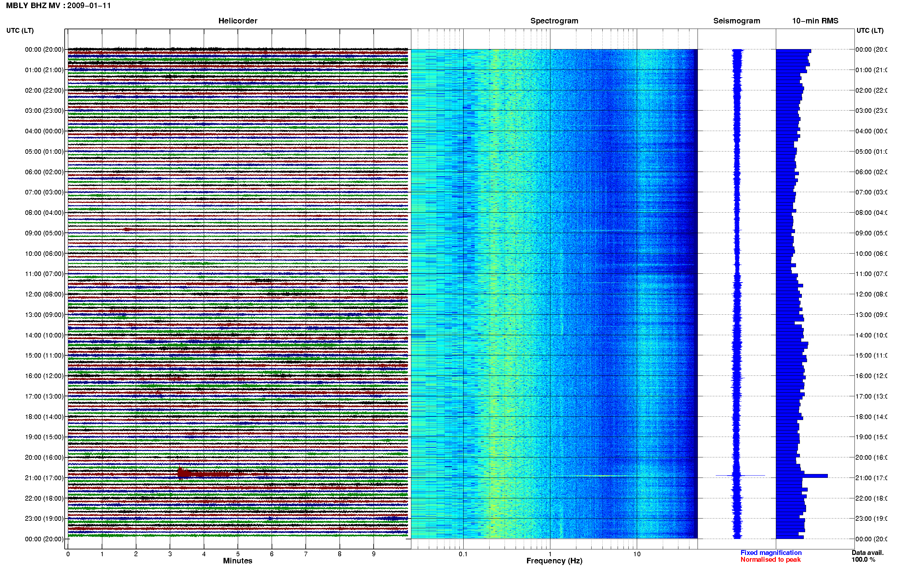Click the horizontal spike on the seismogram trace
Screen dimensions: 924x578
click(740, 476)
